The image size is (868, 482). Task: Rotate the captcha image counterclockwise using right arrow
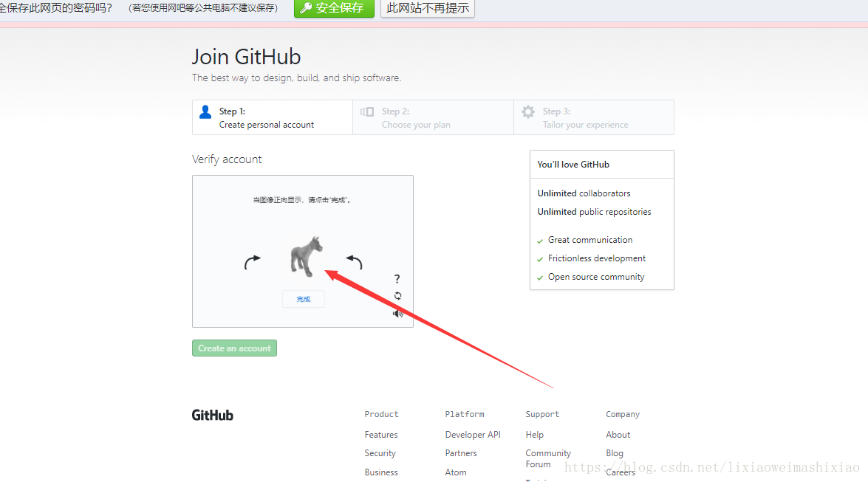(355, 262)
